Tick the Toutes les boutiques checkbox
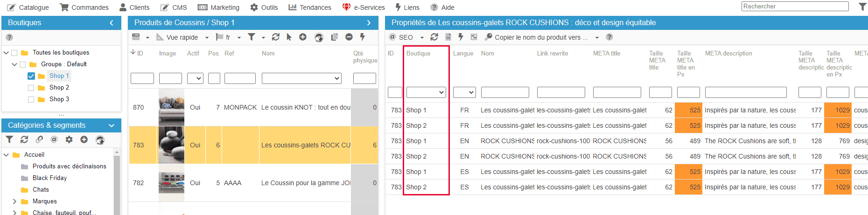 14,53
